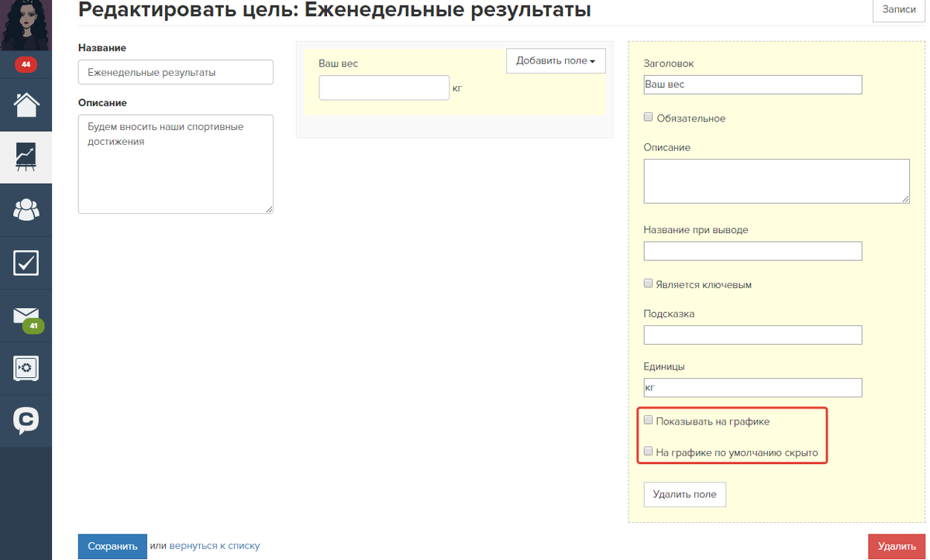Screen dimensions: 930x560
Task: Click the blue Сохранить button
Action: (x=112, y=546)
